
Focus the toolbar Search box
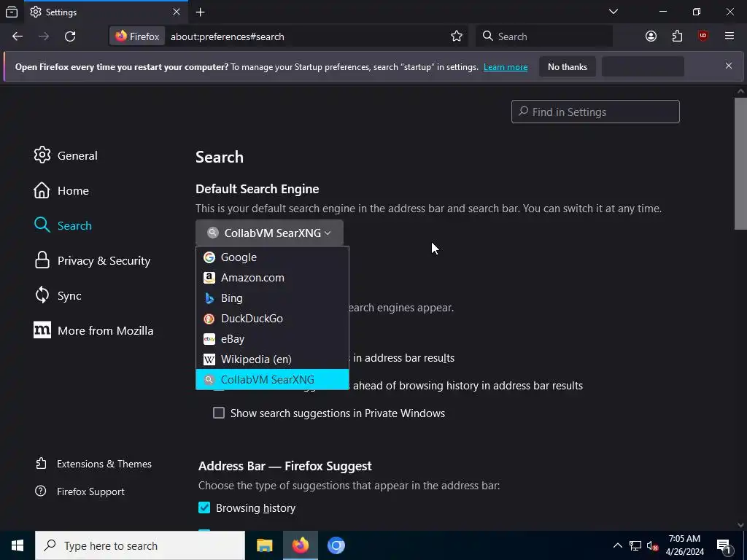(544, 36)
